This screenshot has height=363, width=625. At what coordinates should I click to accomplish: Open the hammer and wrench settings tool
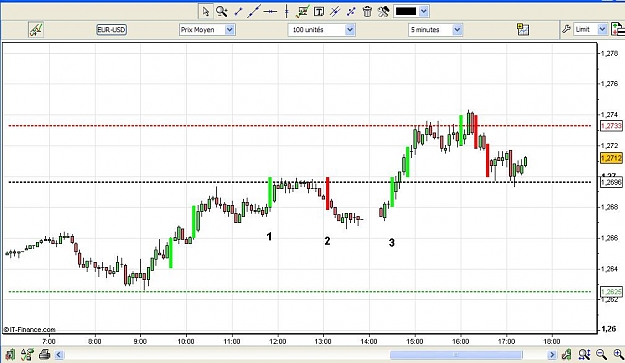coord(383,12)
